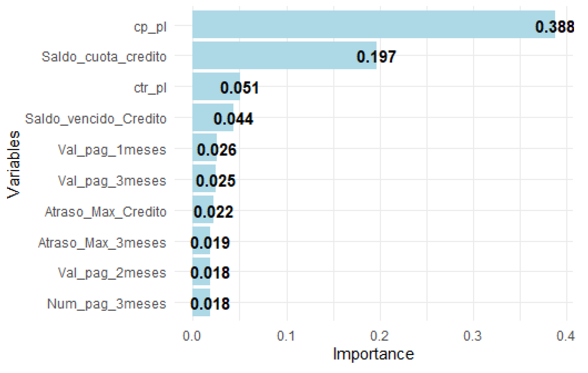Select the ctr_pl variable label
588x373 pixels.
[150, 88]
